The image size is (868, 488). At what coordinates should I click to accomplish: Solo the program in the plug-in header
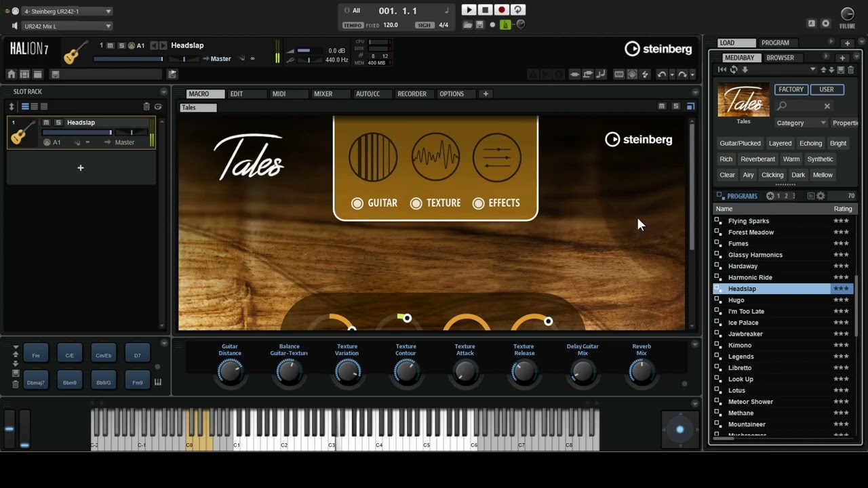pyautogui.click(x=121, y=46)
